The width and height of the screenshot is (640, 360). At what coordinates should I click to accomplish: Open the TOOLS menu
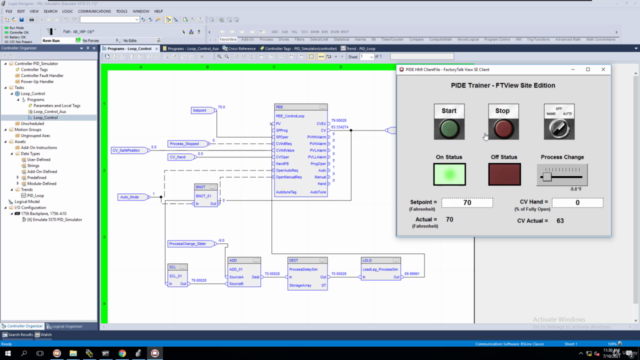pyautogui.click(x=122, y=11)
